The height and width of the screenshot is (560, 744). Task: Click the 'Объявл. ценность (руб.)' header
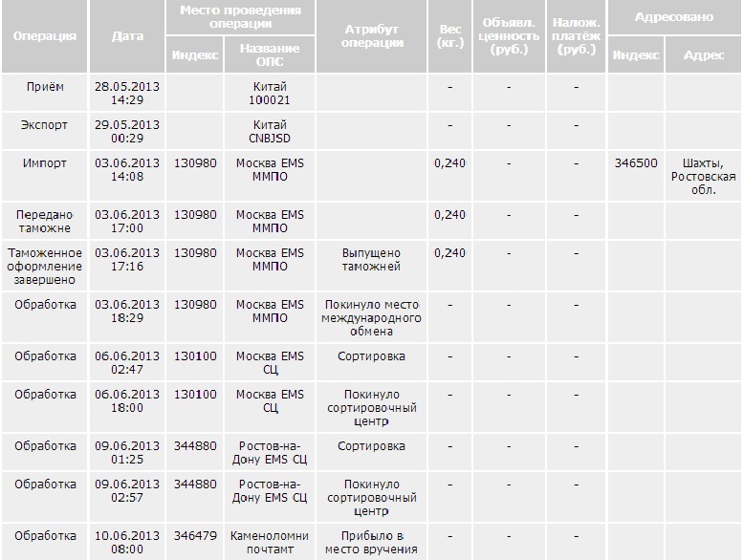pos(509,36)
